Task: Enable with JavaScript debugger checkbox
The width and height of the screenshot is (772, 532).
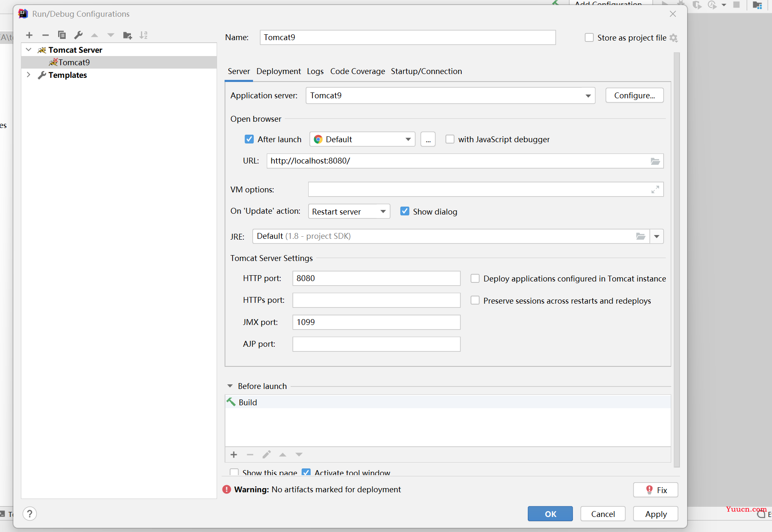Action: pyautogui.click(x=450, y=139)
